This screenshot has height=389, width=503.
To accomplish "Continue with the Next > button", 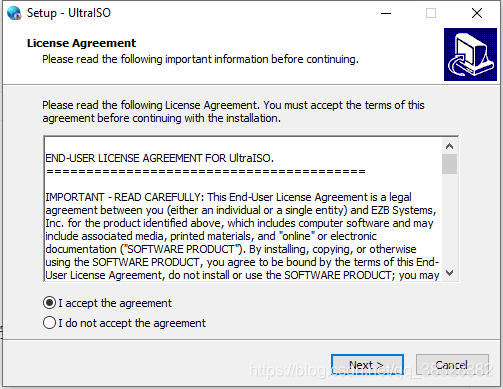I will (367, 365).
